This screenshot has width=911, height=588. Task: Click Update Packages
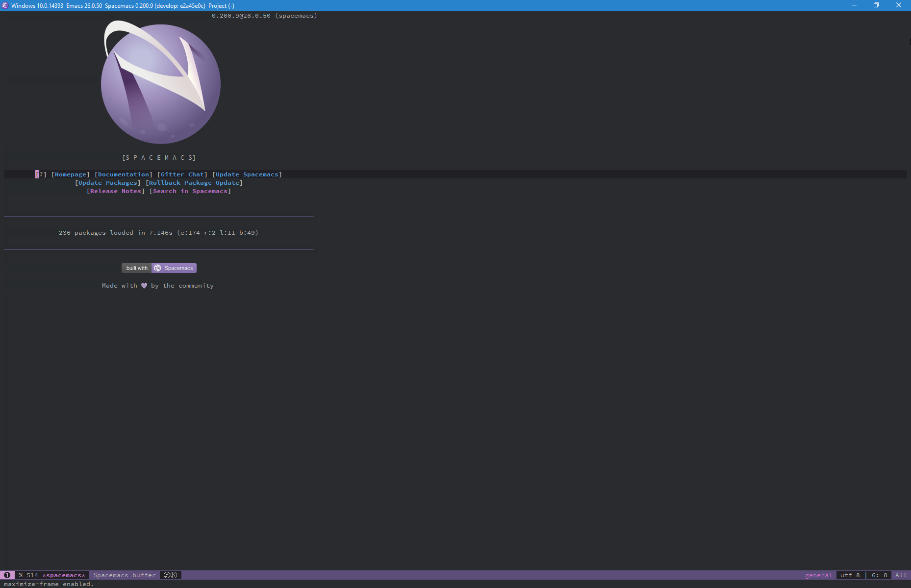108,182
